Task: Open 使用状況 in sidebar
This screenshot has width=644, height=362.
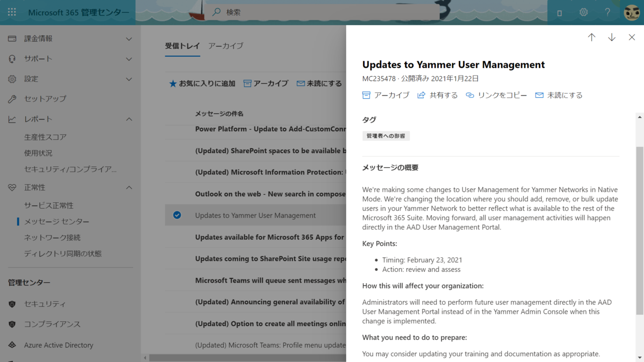Action: [38, 153]
